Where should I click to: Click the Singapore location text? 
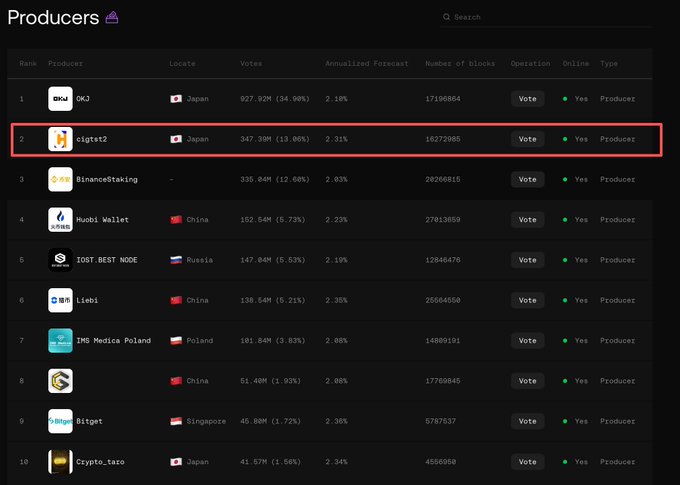pyautogui.click(x=206, y=421)
